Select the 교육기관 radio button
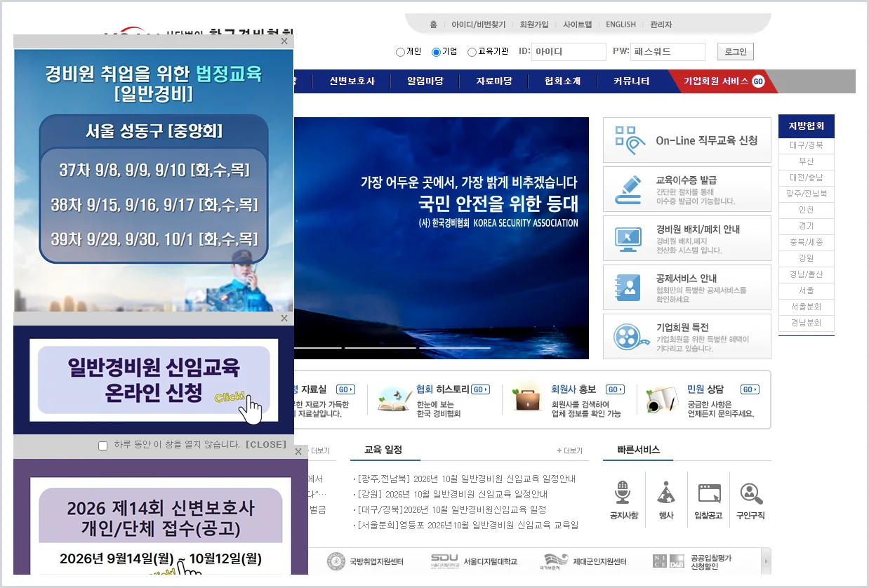Image resolution: width=869 pixels, height=588 pixels. click(x=472, y=52)
